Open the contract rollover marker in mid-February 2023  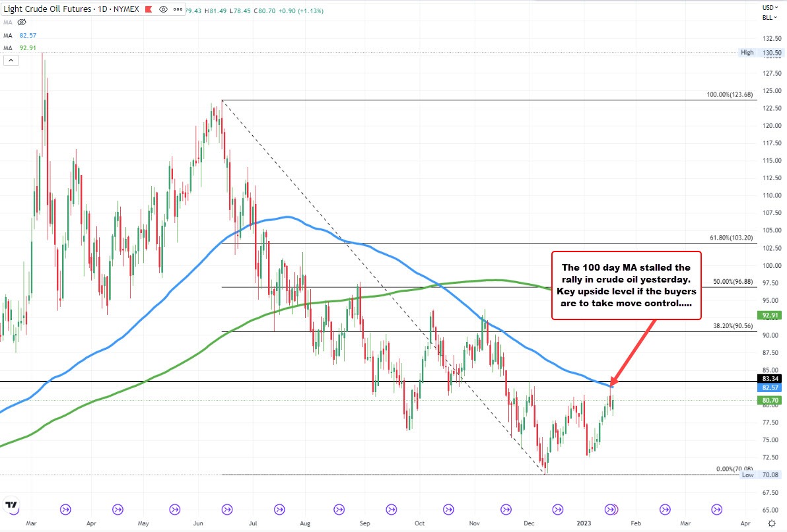(x=665, y=510)
